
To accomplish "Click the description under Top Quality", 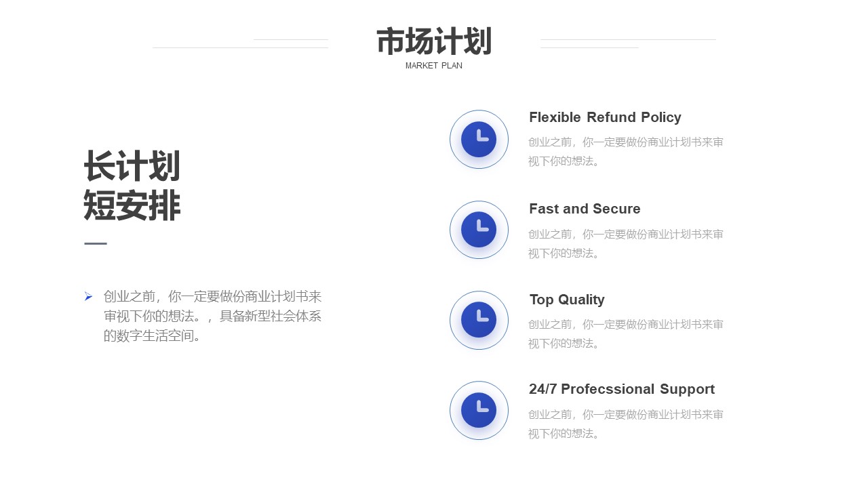I will (x=626, y=334).
